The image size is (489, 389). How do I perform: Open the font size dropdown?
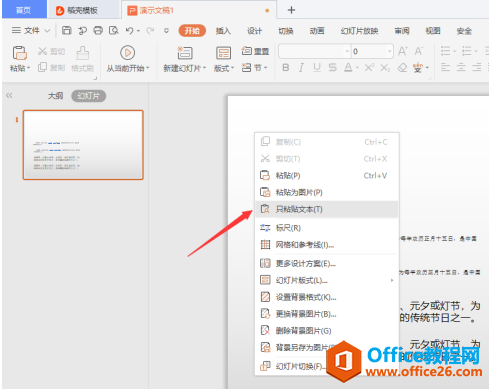click(389, 51)
